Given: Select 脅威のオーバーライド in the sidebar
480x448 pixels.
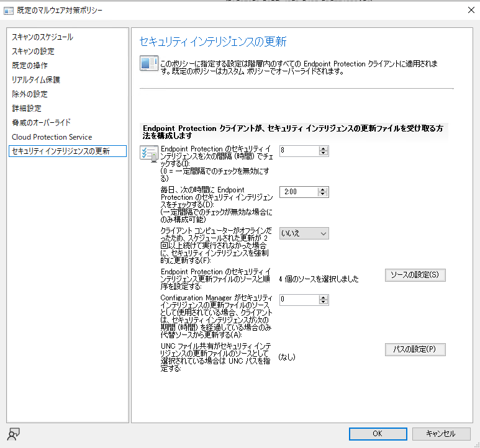Looking at the screenshot, I should pos(41,123).
